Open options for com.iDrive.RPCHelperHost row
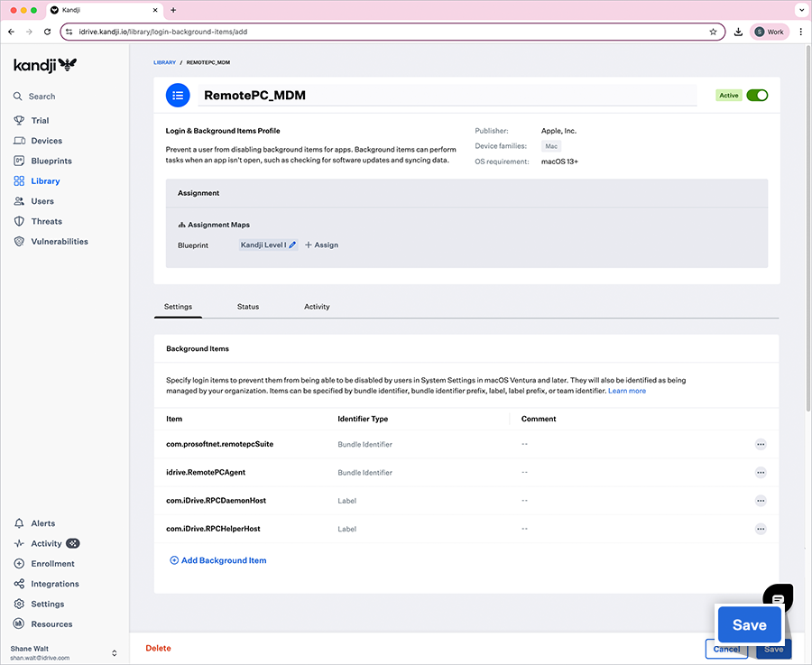This screenshot has height=665, width=812. [x=761, y=529]
